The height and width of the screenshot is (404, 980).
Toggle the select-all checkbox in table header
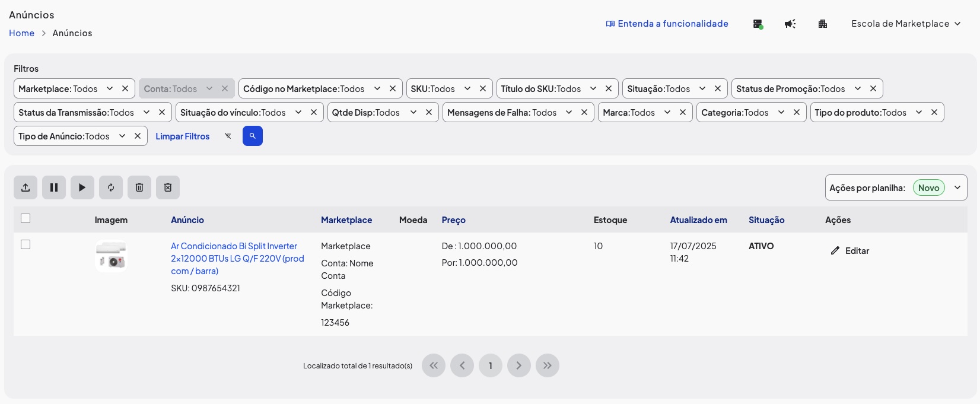26,218
